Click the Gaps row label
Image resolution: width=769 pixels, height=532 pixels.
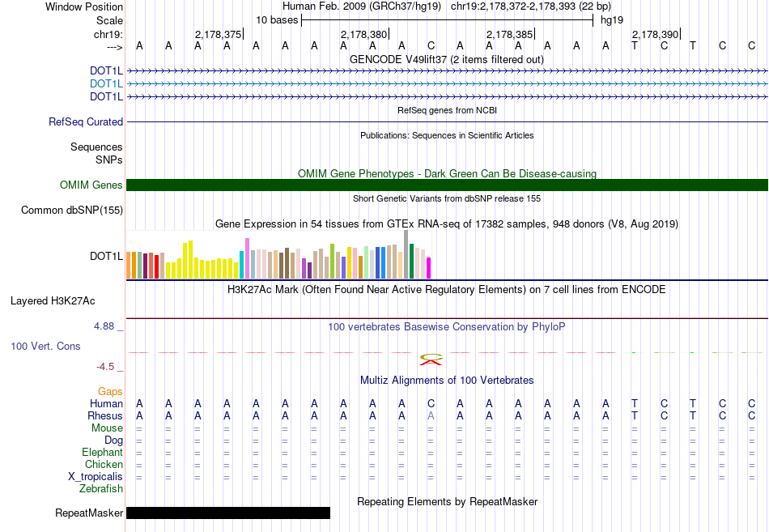[110, 391]
